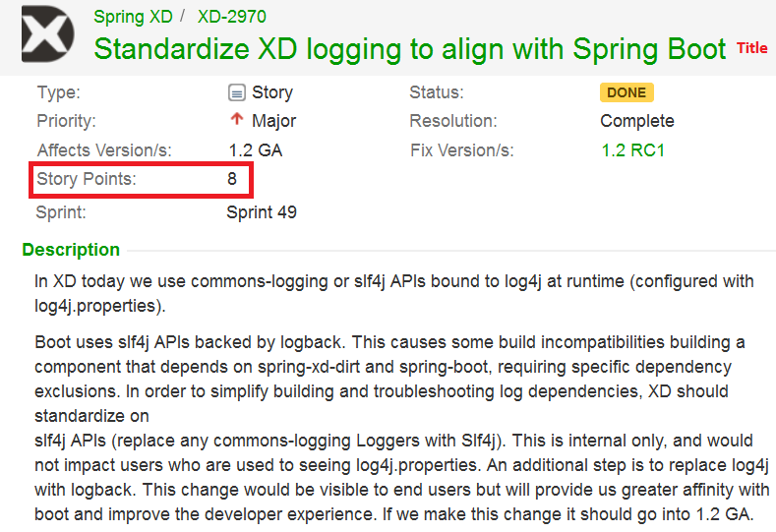Click the 1.2 GA affects version value
This screenshot has height=532, width=776.
tap(254, 150)
